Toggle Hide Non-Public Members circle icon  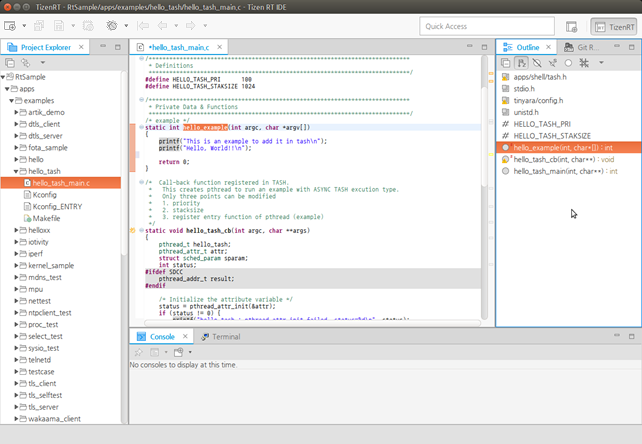coord(569,62)
